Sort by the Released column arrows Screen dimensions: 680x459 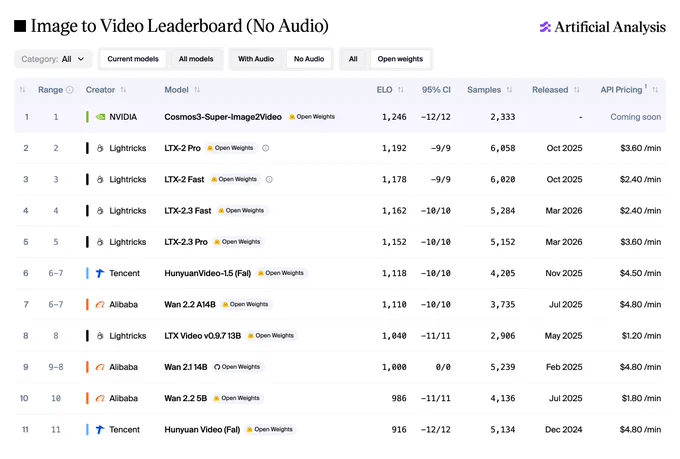[576, 90]
